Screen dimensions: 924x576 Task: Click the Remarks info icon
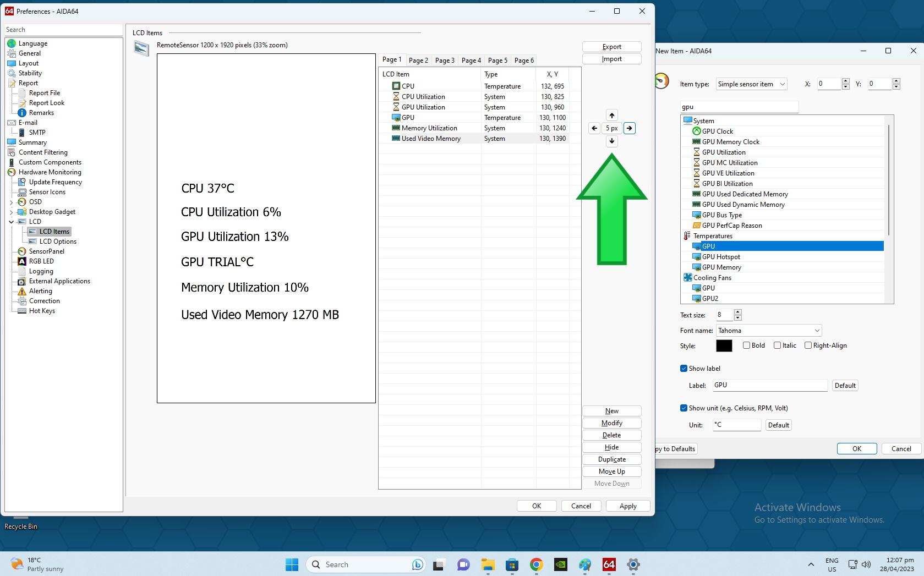22,113
